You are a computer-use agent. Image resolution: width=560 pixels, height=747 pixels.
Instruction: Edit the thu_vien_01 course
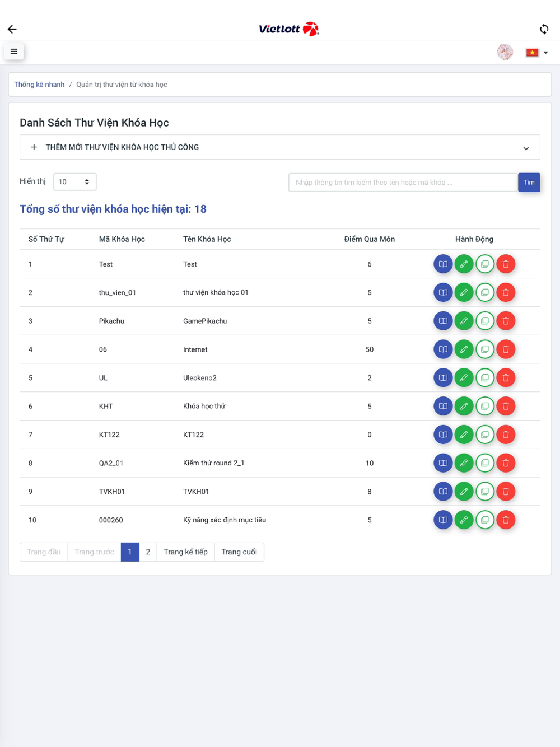[464, 292]
